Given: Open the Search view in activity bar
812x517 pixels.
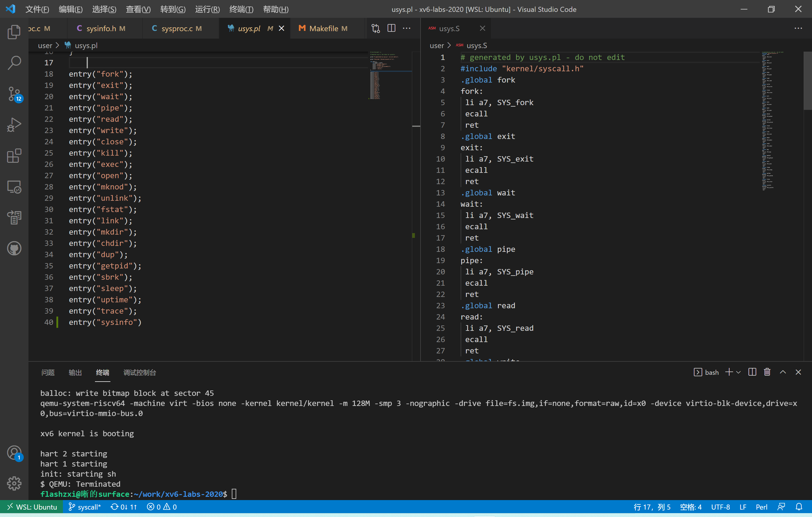Looking at the screenshot, I should (14, 63).
